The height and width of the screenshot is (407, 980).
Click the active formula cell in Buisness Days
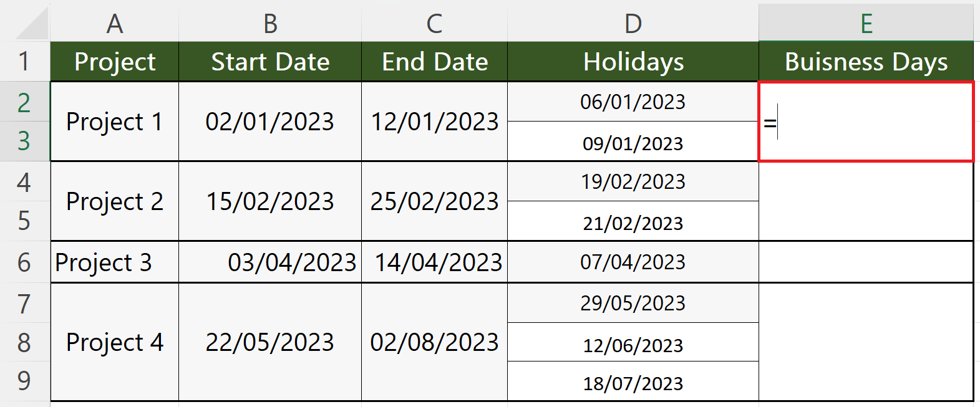[866, 122]
